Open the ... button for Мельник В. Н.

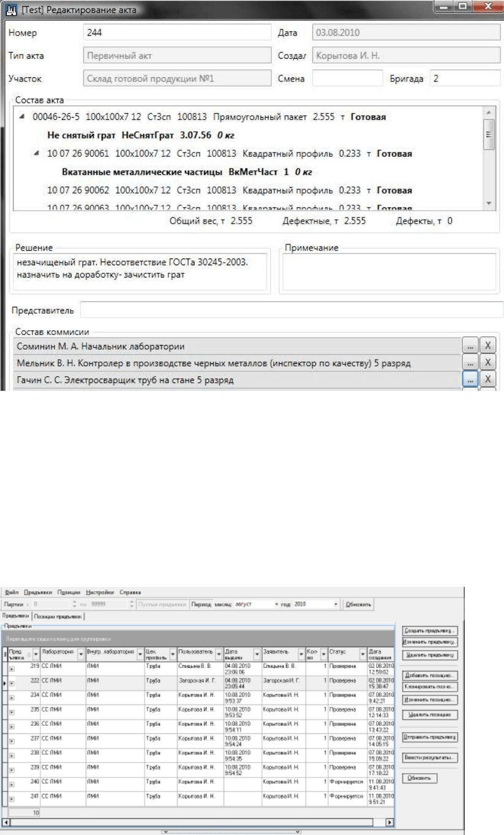coord(469,363)
